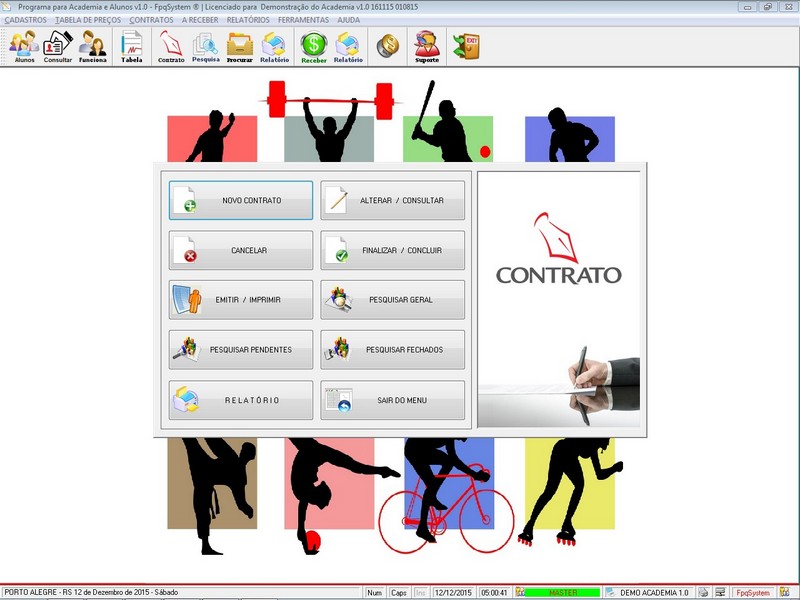800x600 pixels.
Task: Click the icon after FpqSystem in status bar
Action: pos(784,592)
